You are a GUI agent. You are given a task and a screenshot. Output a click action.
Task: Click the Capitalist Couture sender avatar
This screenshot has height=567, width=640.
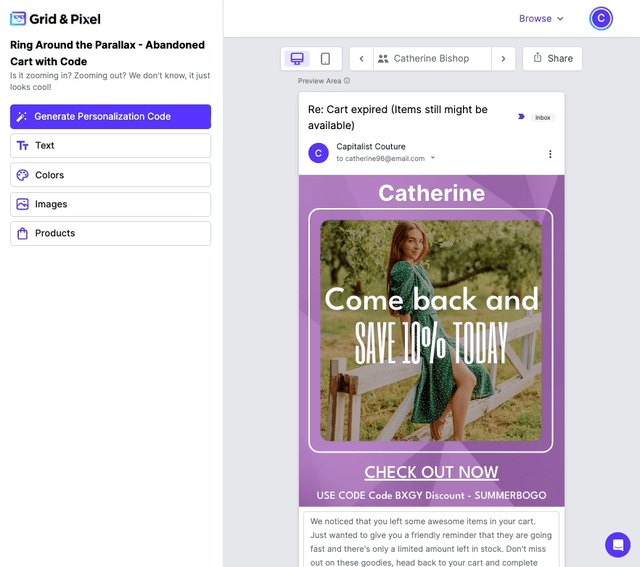318,153
